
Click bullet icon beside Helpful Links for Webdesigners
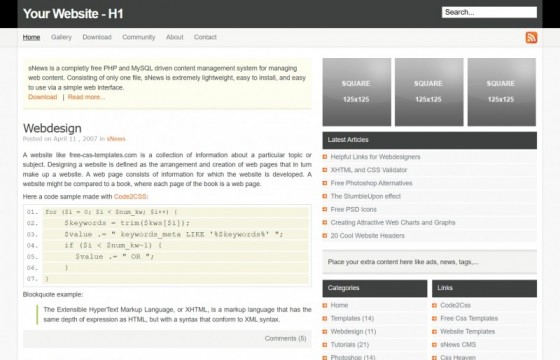click(325, 157)
